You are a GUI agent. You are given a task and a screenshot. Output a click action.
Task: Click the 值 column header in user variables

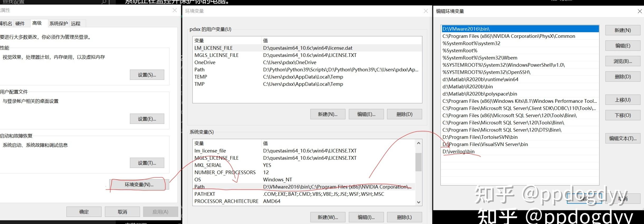click(341, 40)
